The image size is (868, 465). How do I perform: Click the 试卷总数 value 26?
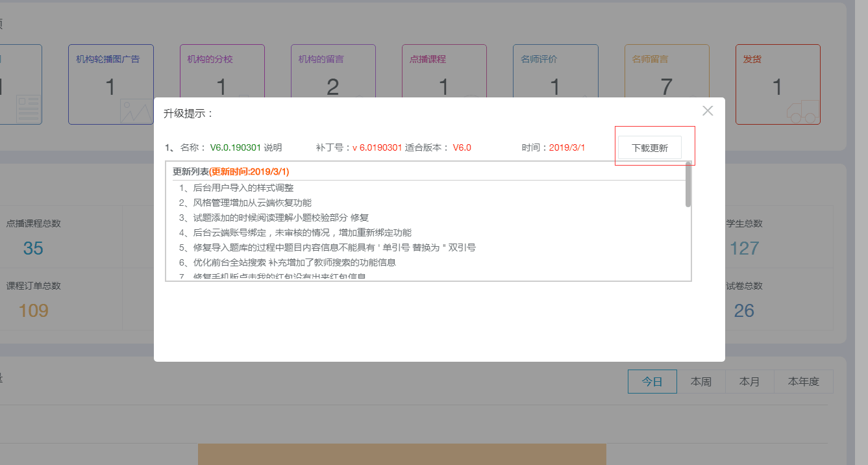point(744,310)
